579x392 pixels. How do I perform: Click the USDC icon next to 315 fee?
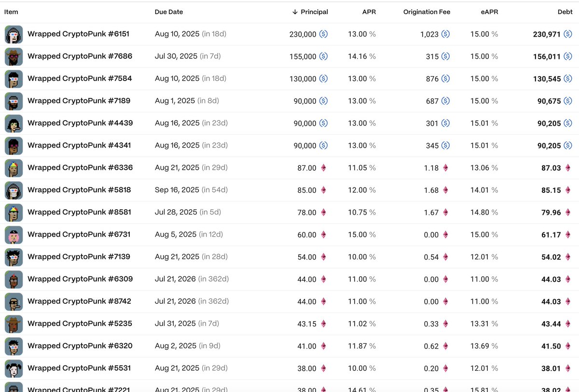coord(446,56)
